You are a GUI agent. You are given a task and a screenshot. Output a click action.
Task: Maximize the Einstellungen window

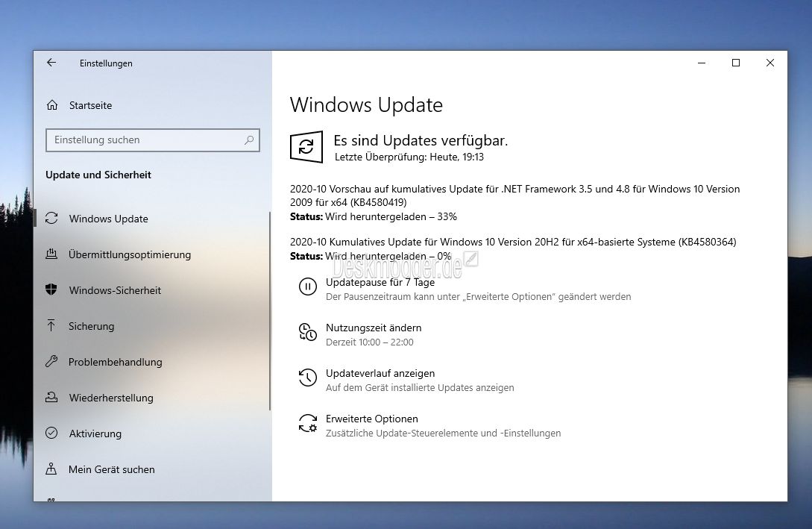736,63
